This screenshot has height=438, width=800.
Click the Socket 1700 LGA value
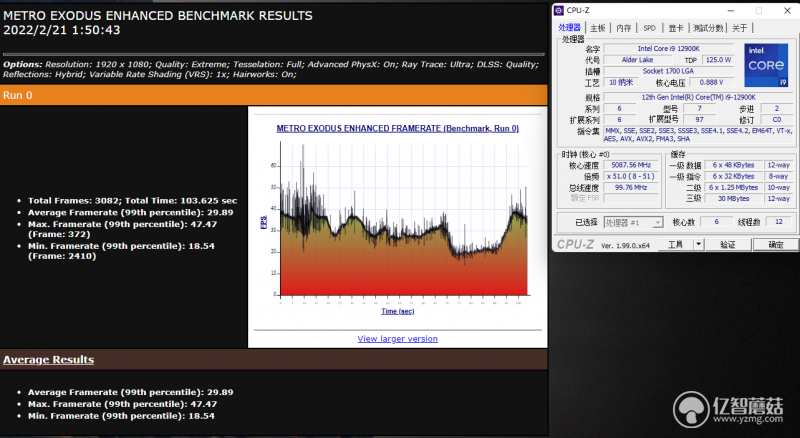pos(668,71)
